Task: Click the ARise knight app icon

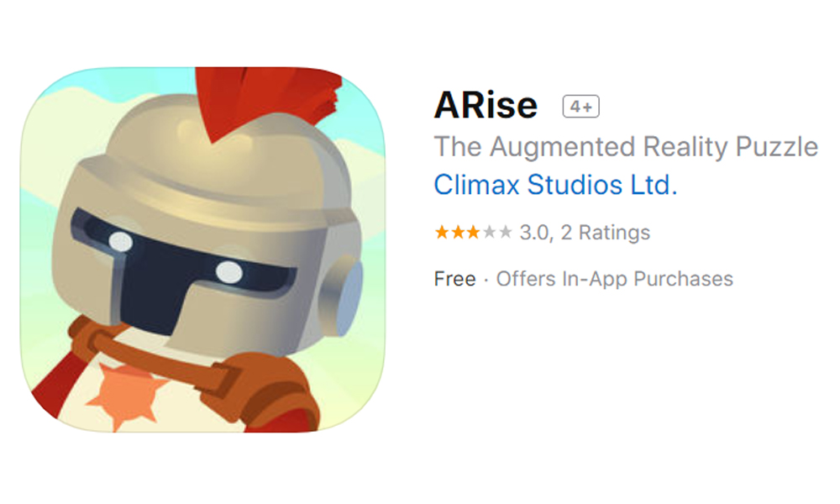Action: [x=202, y=249]
